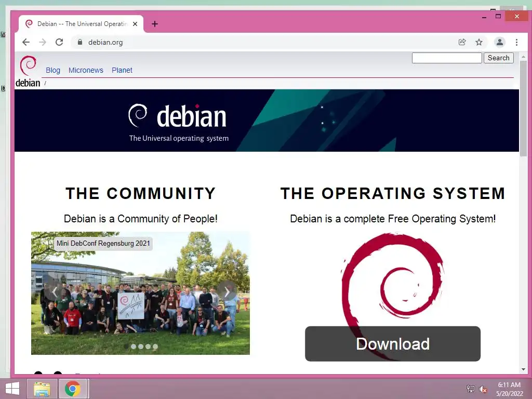Click the Debian swirl logo in header
The height and width of the screenshot is (399, 532).
(28, 71)
